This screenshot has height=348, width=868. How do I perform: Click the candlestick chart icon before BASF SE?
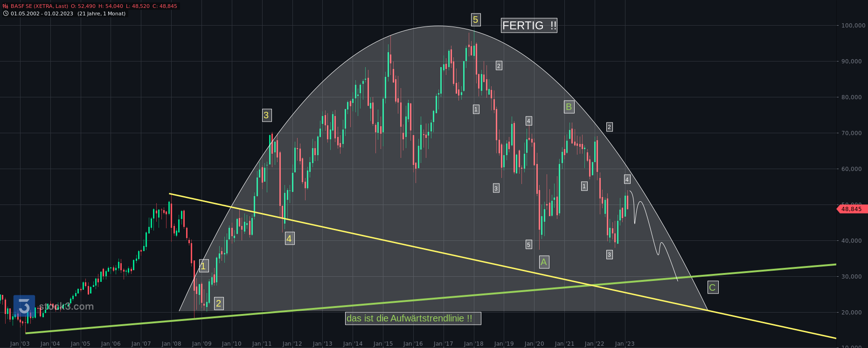[6, 7]
